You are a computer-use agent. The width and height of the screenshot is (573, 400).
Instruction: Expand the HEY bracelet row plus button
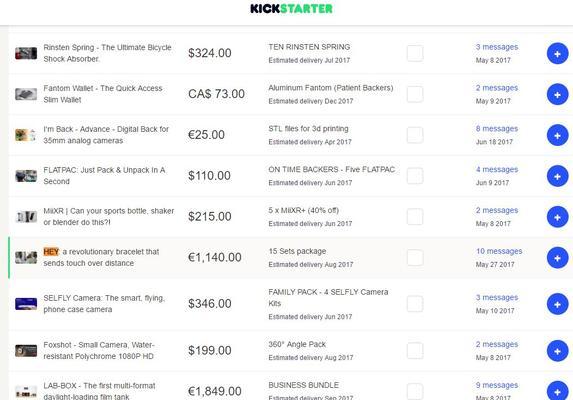[557, 258]
